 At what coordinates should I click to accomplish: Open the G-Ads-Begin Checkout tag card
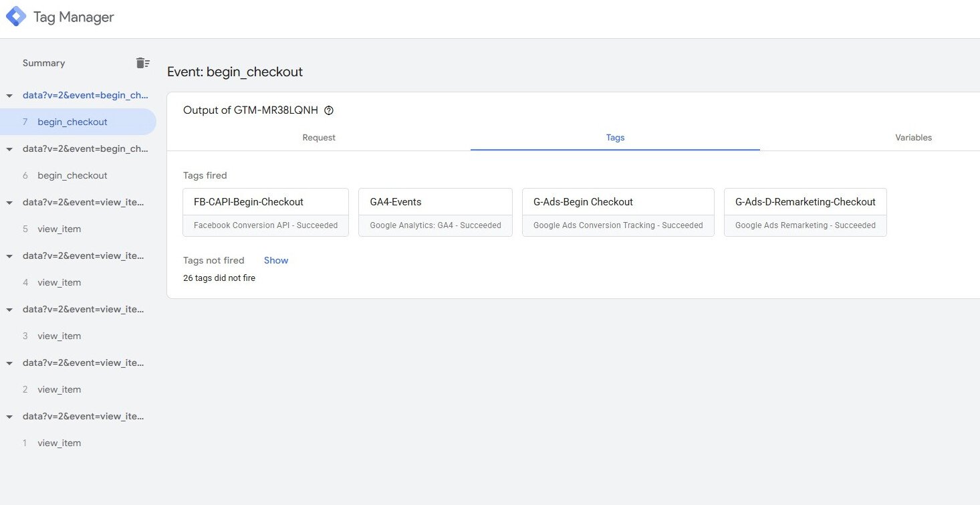pos(618,212)
